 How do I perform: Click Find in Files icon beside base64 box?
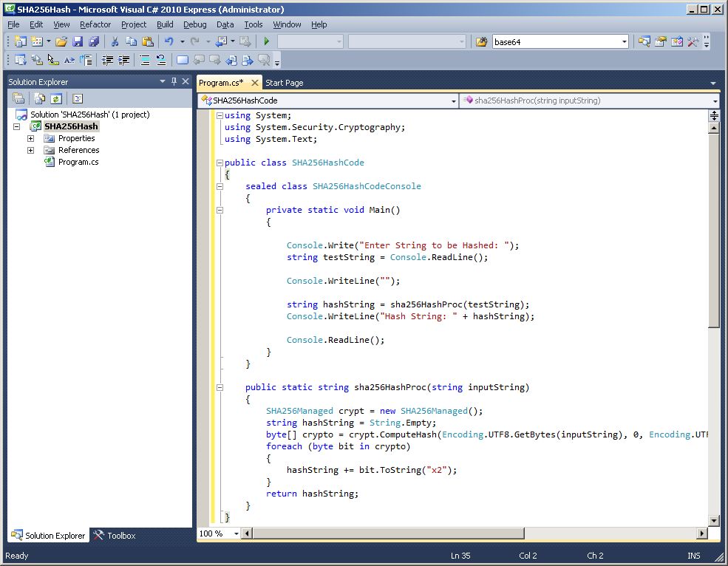(481, 42)
